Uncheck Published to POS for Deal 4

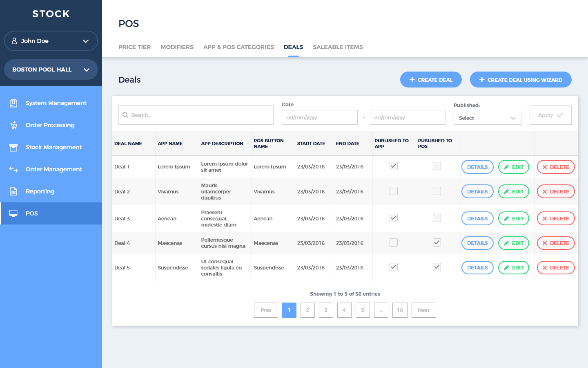[x=437, y=242]
